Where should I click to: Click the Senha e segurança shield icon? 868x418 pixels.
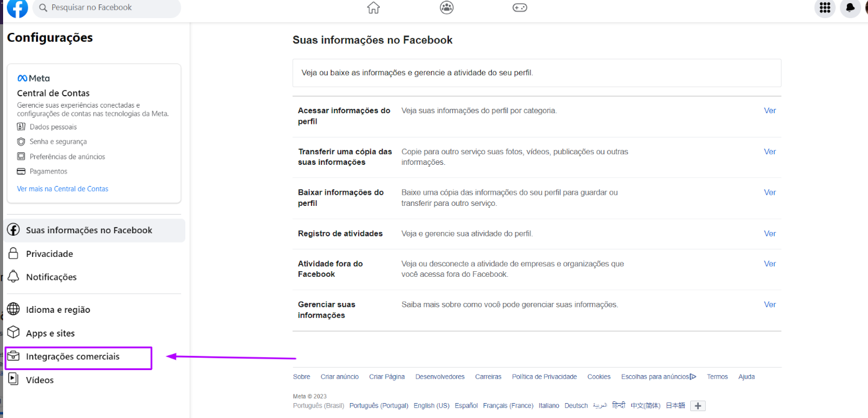pos(21,142)
